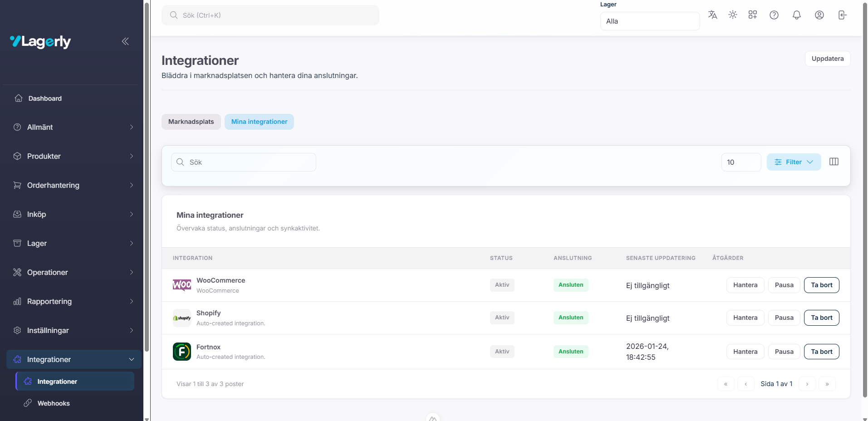This screenshot has width=868, height=421.
Task: Select the Mina integrationer tab
Action: [259, 122]
